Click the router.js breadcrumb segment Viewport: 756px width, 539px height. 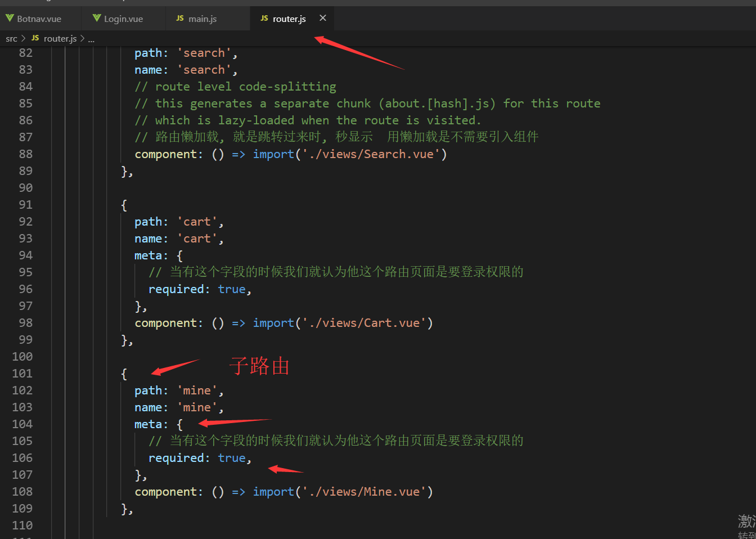[60, 39]
